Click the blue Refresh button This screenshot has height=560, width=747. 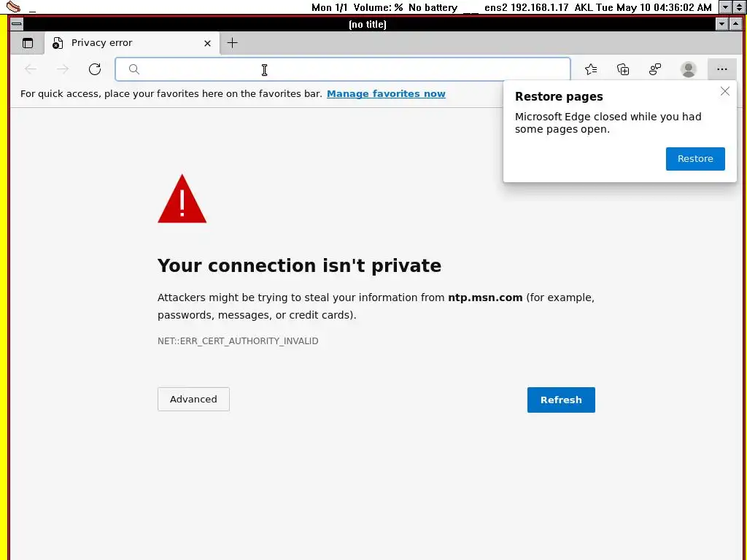click(x=561, y=400)
